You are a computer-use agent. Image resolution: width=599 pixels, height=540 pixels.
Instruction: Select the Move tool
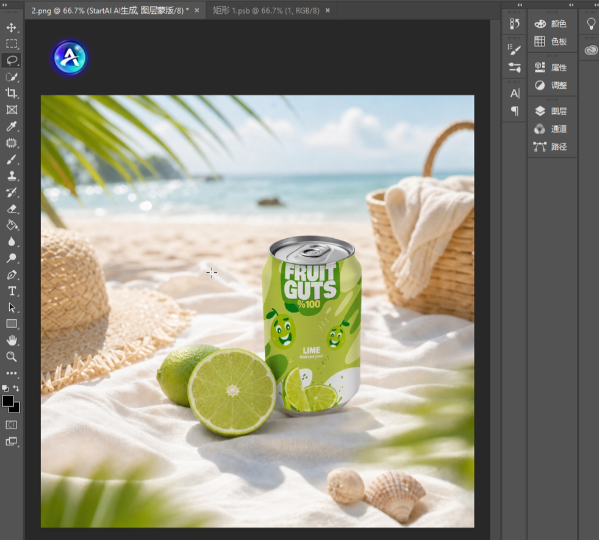(11, 27)
